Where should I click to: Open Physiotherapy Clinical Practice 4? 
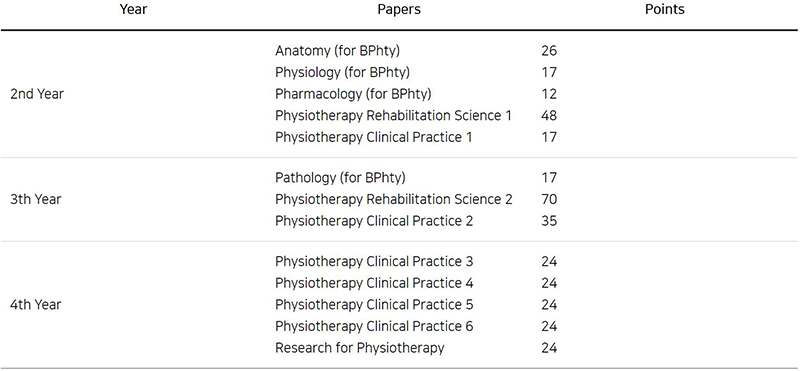(374, 283)
